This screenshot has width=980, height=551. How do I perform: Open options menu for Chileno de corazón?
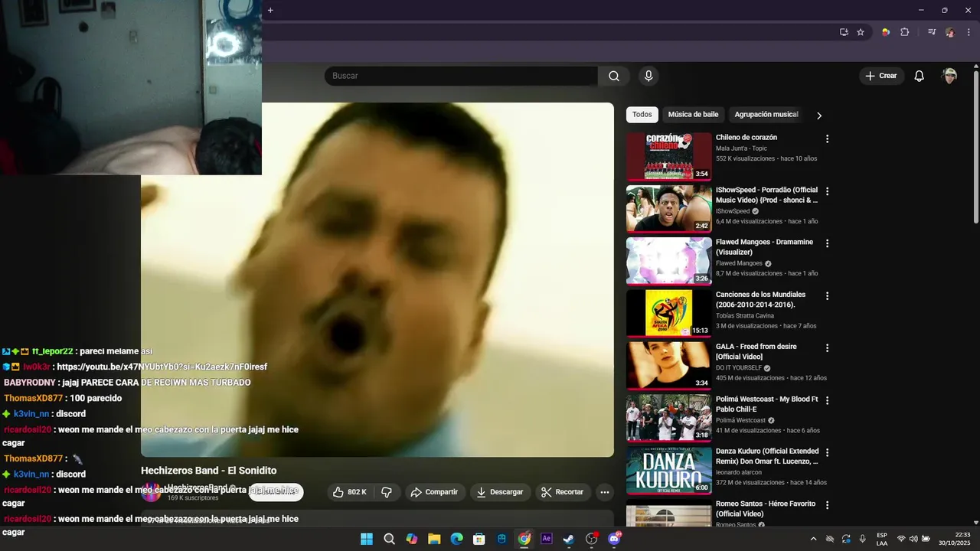coord(827,139)
